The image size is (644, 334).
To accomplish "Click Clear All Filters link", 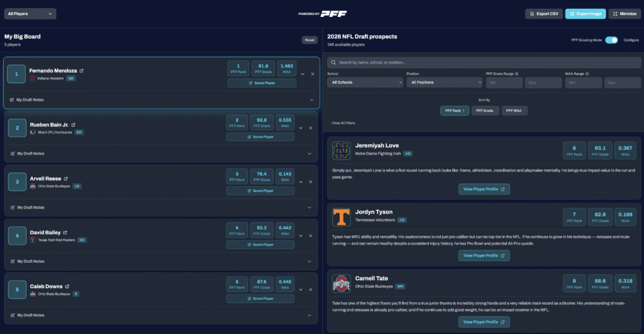I will click(x=345, y=123).
